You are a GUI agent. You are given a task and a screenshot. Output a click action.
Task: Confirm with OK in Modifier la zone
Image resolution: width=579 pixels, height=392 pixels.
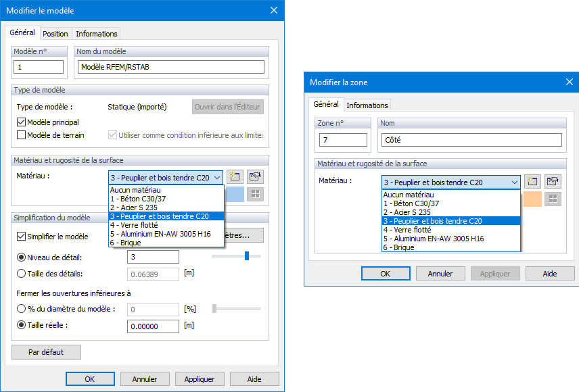[386, 274]
